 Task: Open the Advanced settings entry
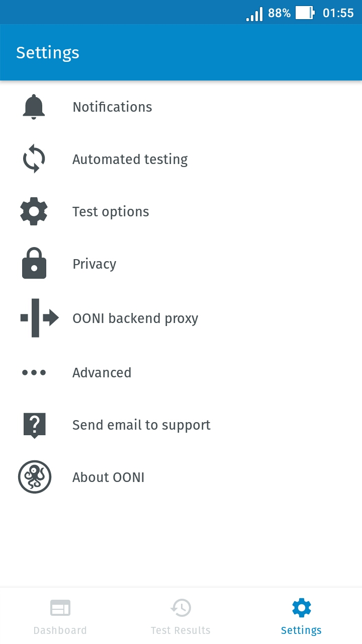click(x=102, y=372)
